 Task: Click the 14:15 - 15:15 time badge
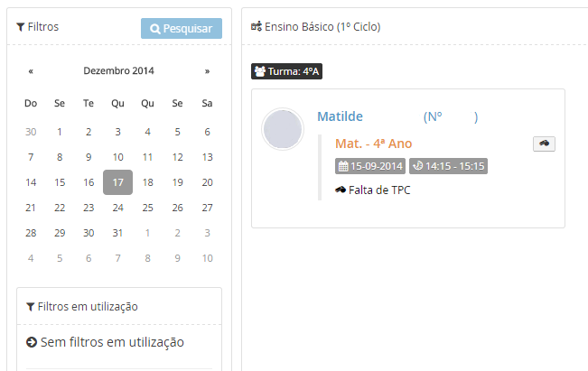(447, 166)
